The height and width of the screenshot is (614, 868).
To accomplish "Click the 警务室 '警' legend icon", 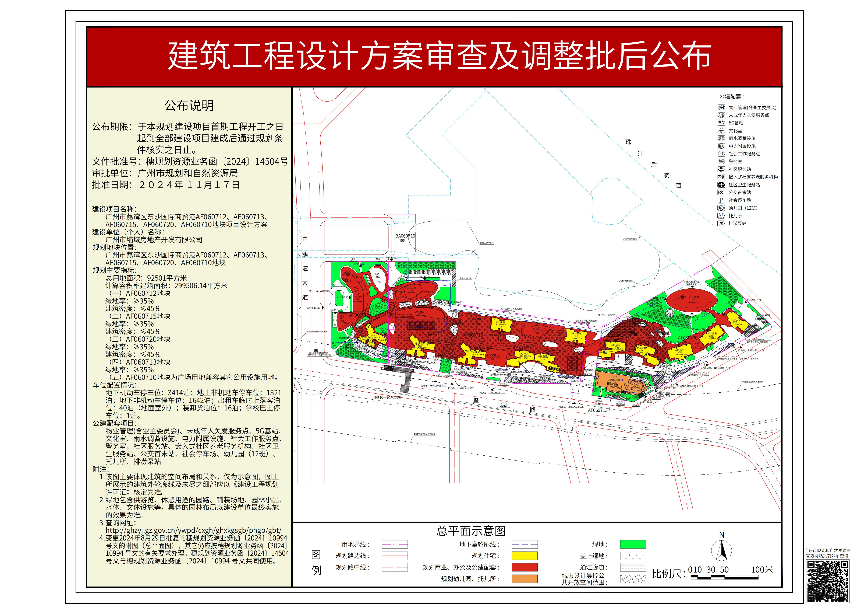I will pyautogui.click(x=721, y=162).
